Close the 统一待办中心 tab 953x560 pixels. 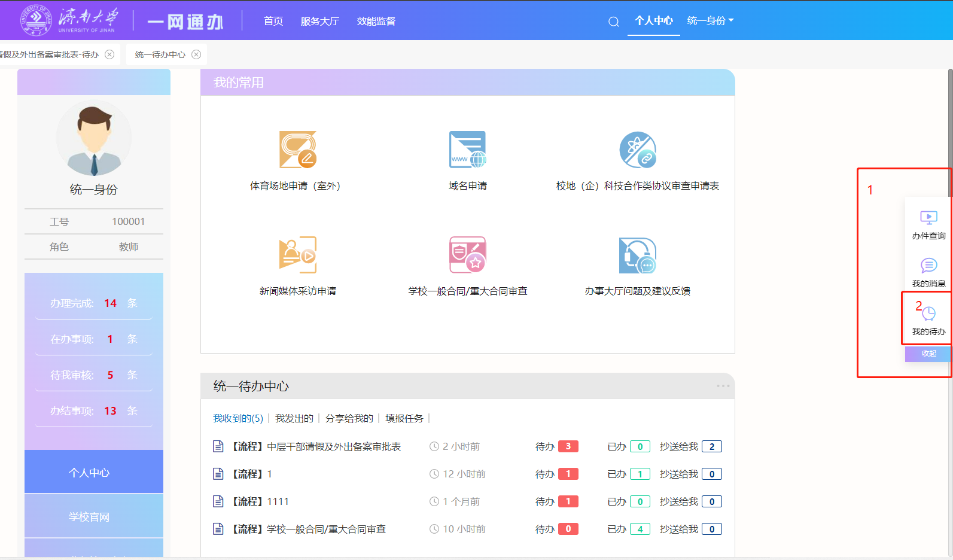click(196, 54)
